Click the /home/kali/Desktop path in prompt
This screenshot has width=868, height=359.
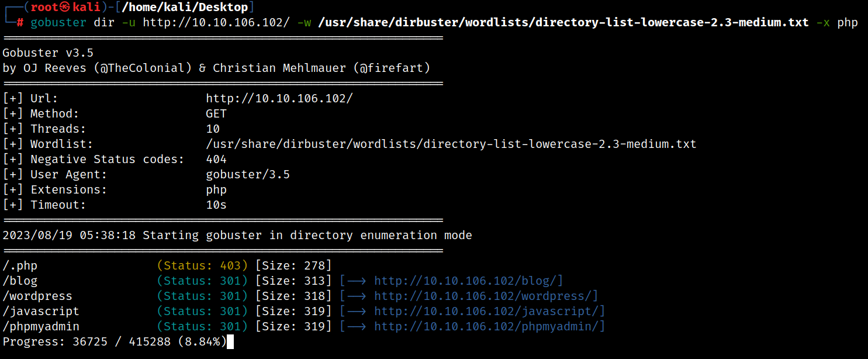[185, 8]
